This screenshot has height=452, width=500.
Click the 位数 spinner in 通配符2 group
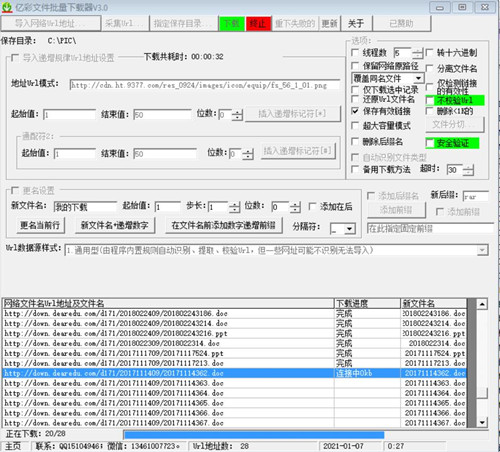tap(248, 154)
